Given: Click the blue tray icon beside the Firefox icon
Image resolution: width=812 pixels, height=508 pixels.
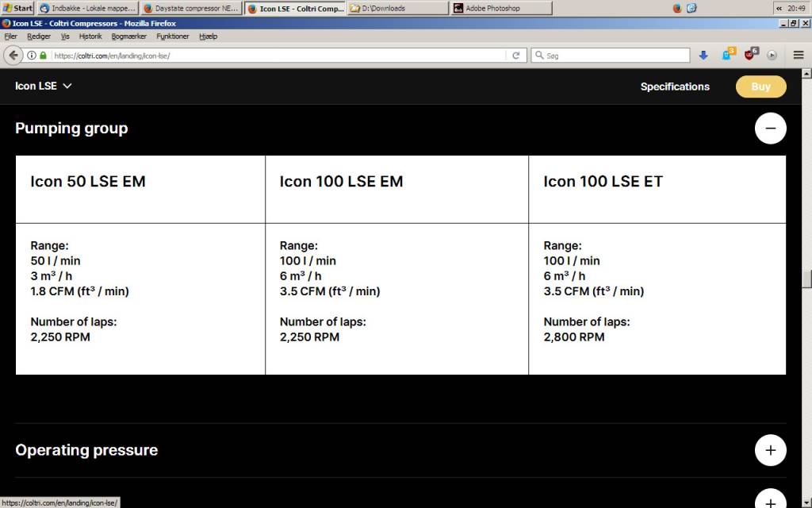Looking at the screenshot, I should click(x=691, y=8).
